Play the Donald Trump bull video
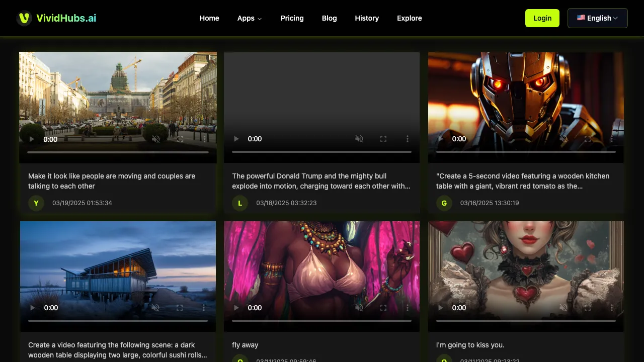 (x=236, y=139)
